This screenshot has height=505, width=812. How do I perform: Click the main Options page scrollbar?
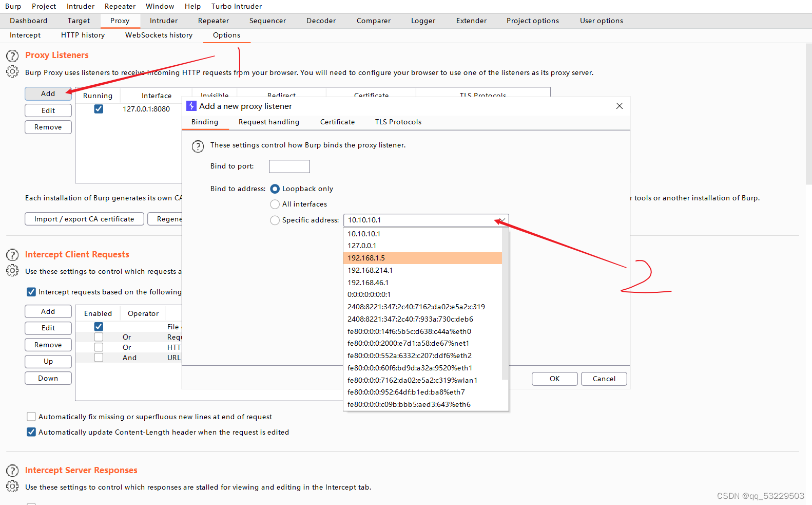click(809, 114)
